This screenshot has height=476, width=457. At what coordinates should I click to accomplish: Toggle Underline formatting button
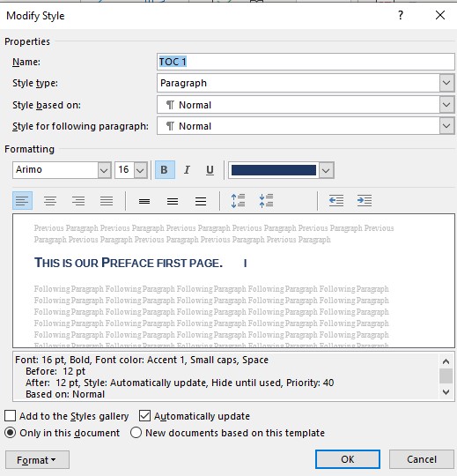(210, 170)
